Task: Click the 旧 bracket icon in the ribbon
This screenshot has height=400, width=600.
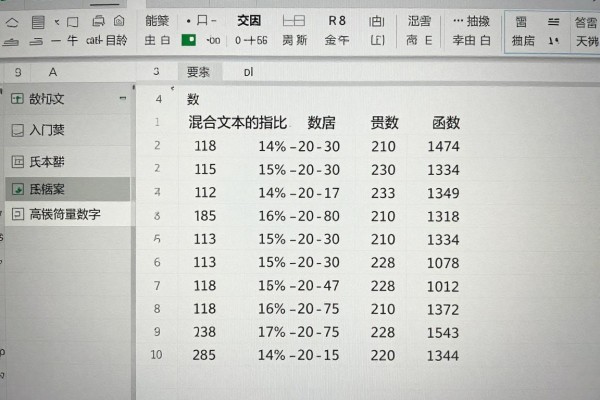Action: [377, 21]
